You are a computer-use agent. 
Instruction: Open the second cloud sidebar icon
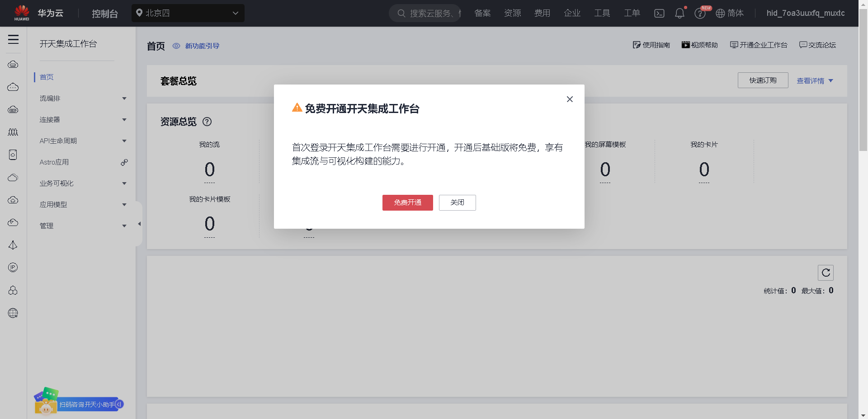(13, 87)
